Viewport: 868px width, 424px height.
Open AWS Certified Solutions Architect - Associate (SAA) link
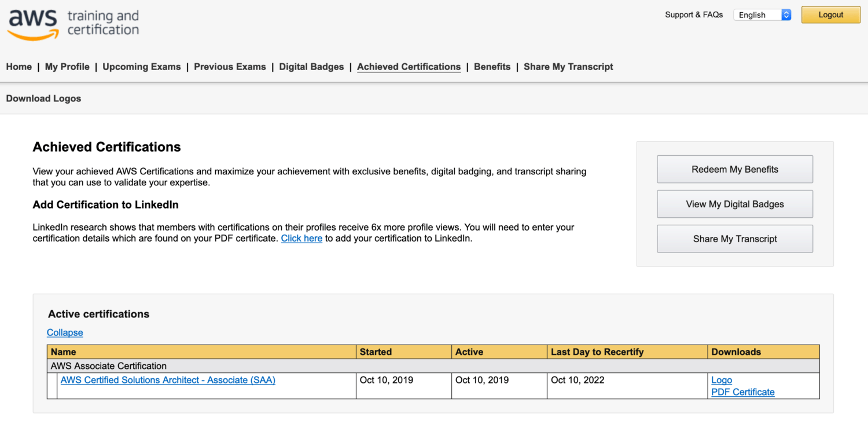tap(168, 380)
